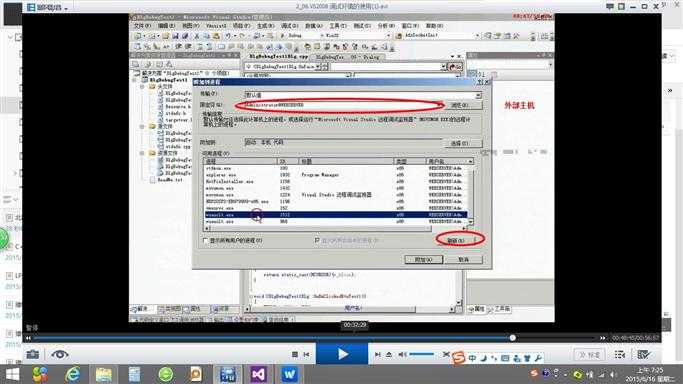The width and height of the screenshot is (683, 384).
Task: Open the 帮助 menu in Visual Studio
Action: pos(434,26)
